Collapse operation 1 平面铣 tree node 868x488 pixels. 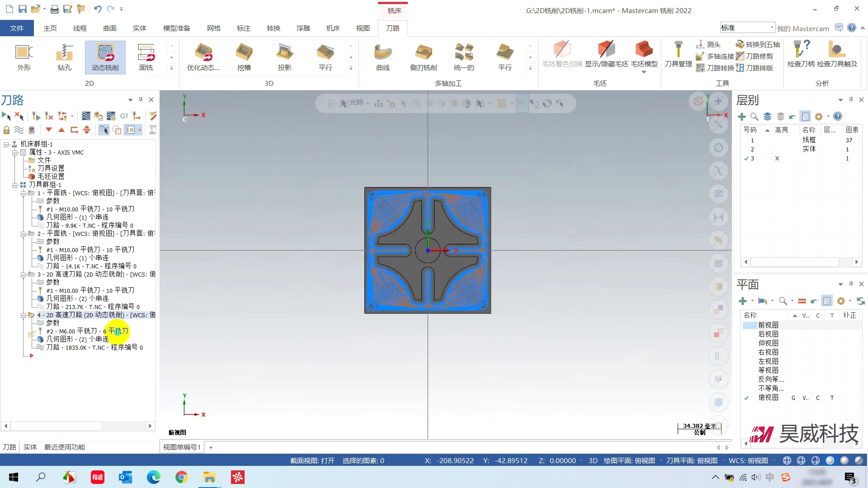click(x=23, y=193)
